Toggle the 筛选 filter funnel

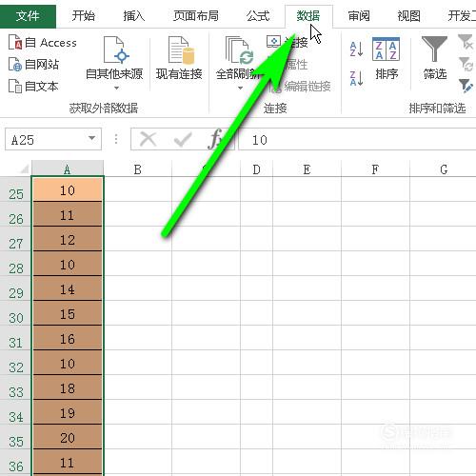(435, 59)
